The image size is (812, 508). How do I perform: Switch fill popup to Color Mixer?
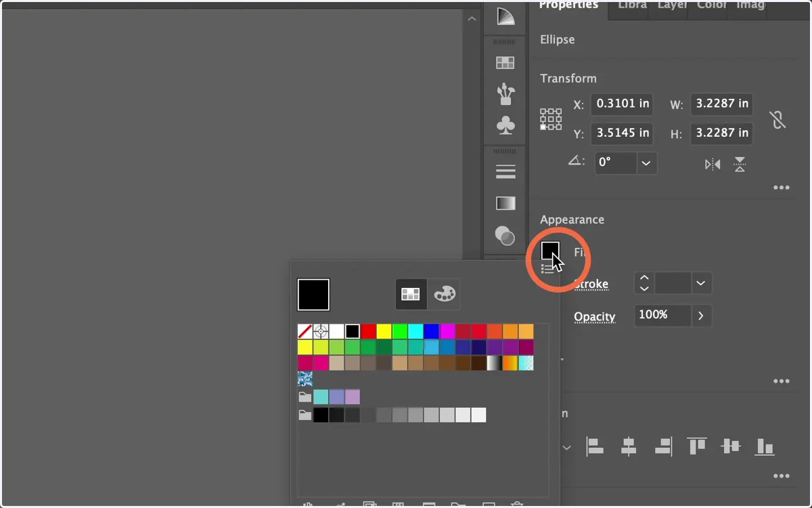445,294
